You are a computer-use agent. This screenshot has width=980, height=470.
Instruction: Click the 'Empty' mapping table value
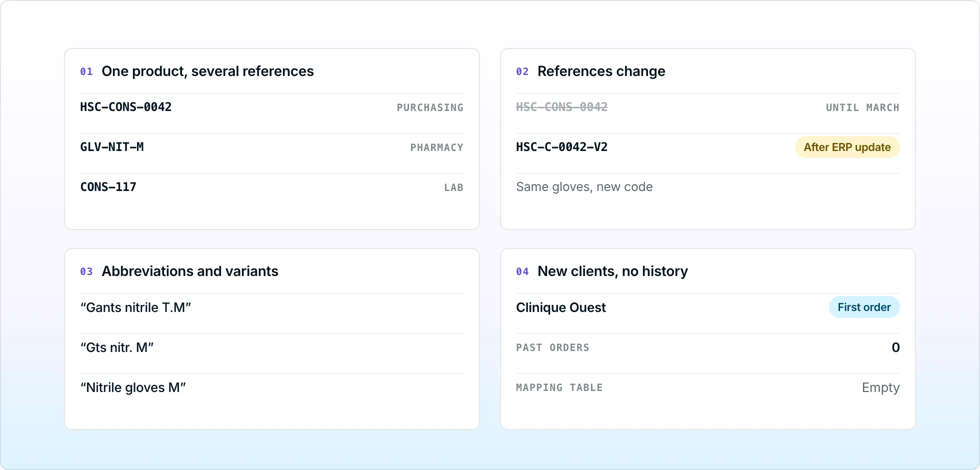pyautogui.click(x=881, y=387)
